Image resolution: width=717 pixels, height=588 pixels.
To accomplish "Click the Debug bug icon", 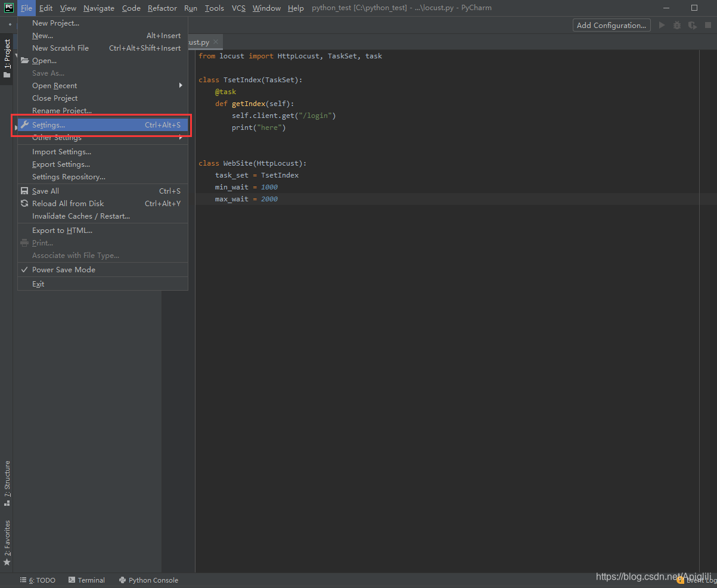I will (677, 25).
